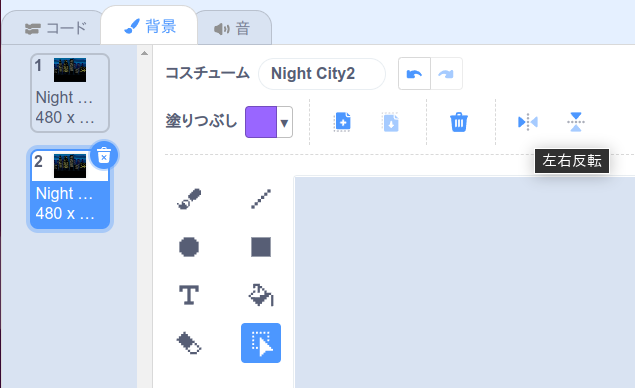Open the 塗りつぶし fill color dropdown arrow
This screenshot has height=388, width=635.
(x=284, y=122)
